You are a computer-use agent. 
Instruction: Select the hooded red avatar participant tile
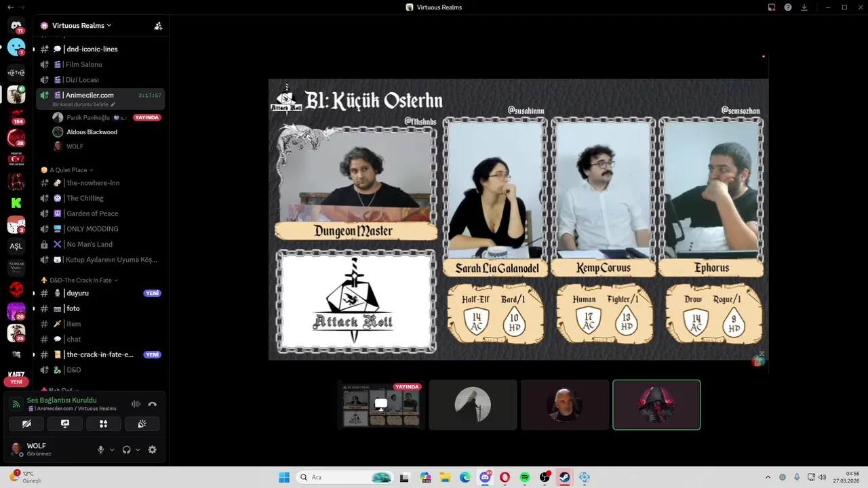(656, 405)
